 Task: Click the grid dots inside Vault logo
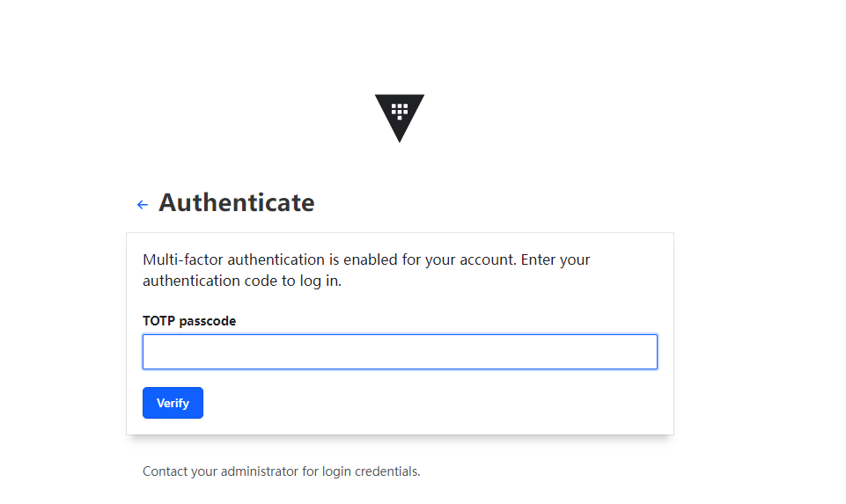click(400, 111)
